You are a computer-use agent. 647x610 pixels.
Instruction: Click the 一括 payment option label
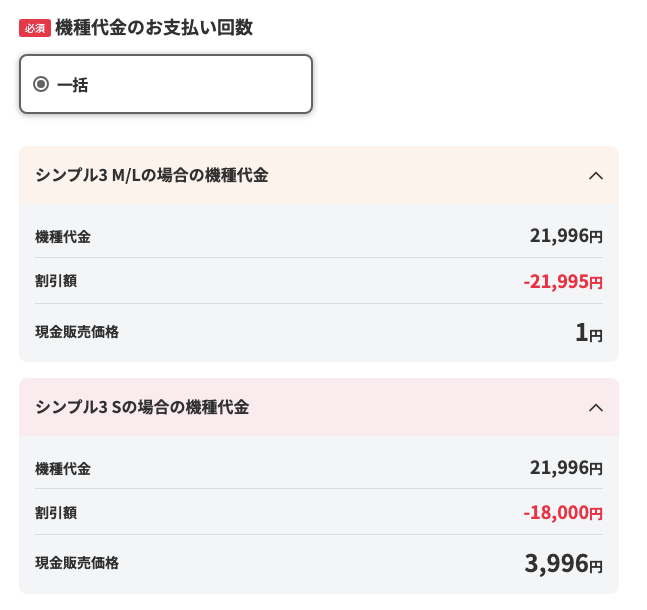coord(73,85)
